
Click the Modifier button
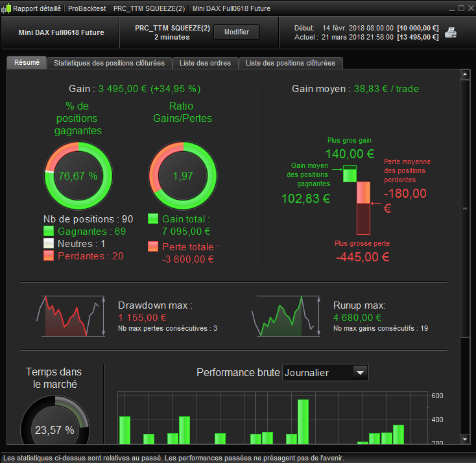click(237, 32)
